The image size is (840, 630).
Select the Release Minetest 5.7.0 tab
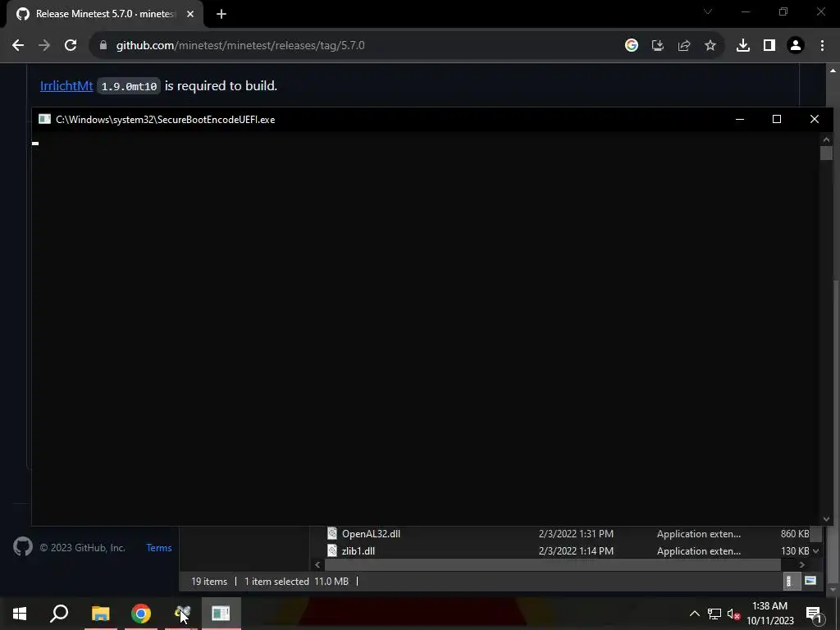point(105,14)
